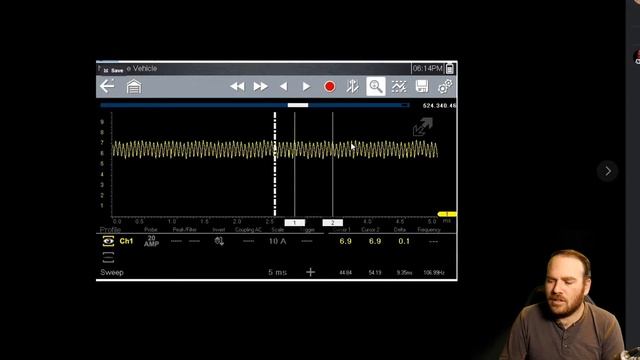640x360 pixels.
Task: Click the dashed white trigger position line
Action: [x=275, y=164]
